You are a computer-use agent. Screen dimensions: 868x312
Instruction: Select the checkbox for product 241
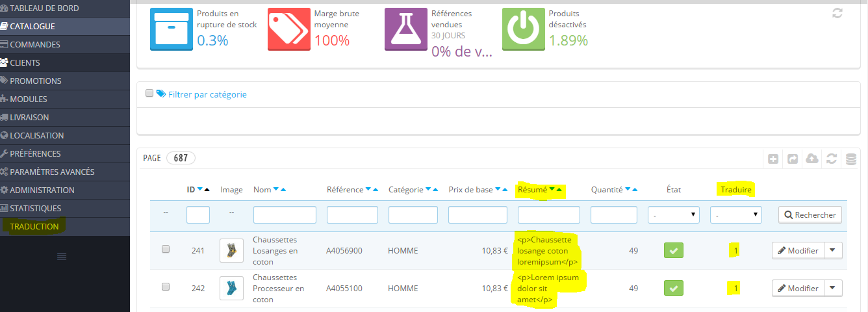coord(166,249)
